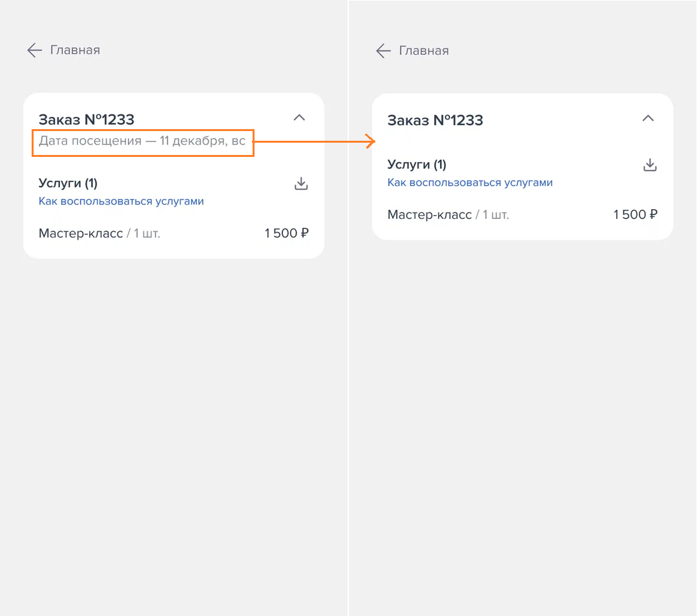Click 'Мастер-класс / 1 шт.' in the left mockup
The width and height of the screenshot is (699, 616).
[99, 233]
